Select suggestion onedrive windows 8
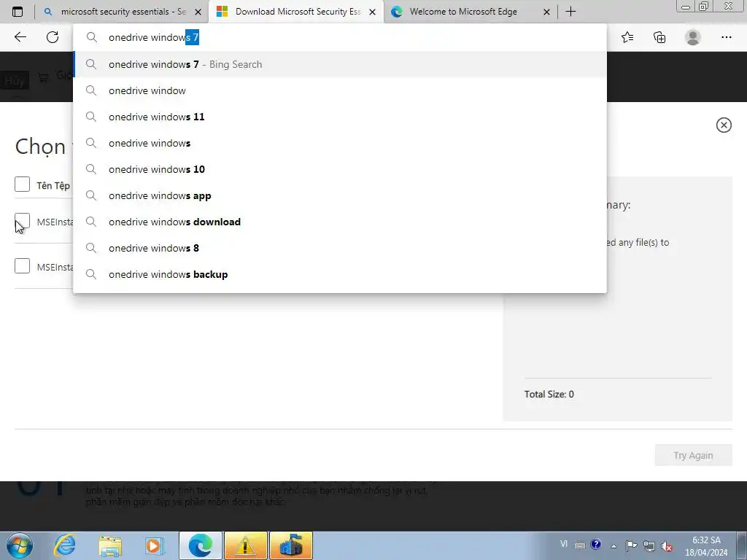This screenshot has width=747, height=560. 340,248
